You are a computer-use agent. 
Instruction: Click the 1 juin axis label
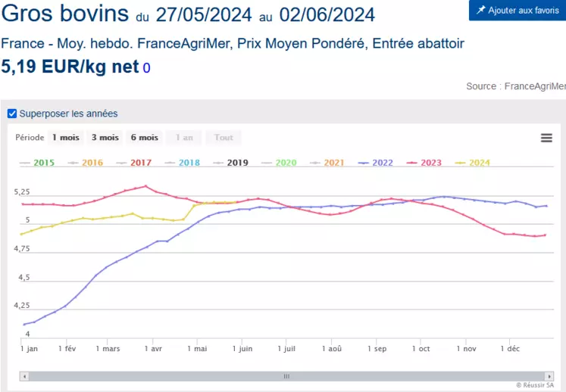tap(242, 349)
